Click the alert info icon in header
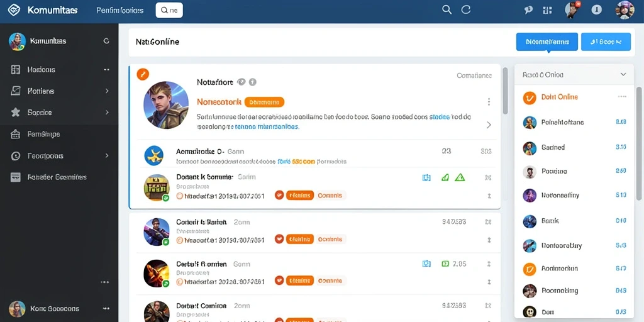Viewport: 644px width, 322px height. click(597, 10)
